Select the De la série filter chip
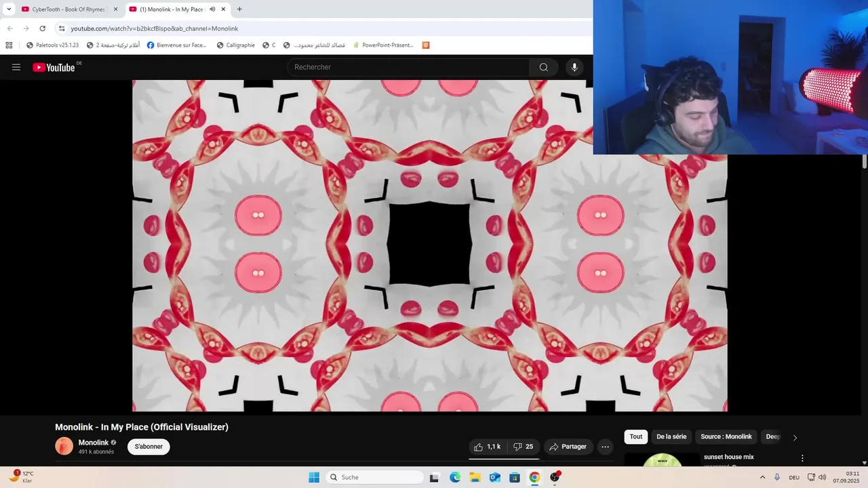868x488 pixels. pos(671,436)
